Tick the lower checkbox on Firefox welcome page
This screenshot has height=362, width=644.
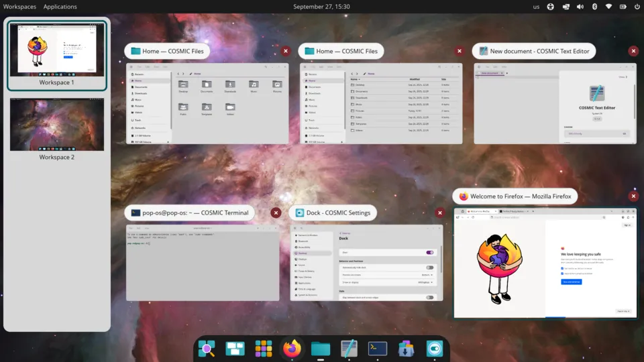562,274
